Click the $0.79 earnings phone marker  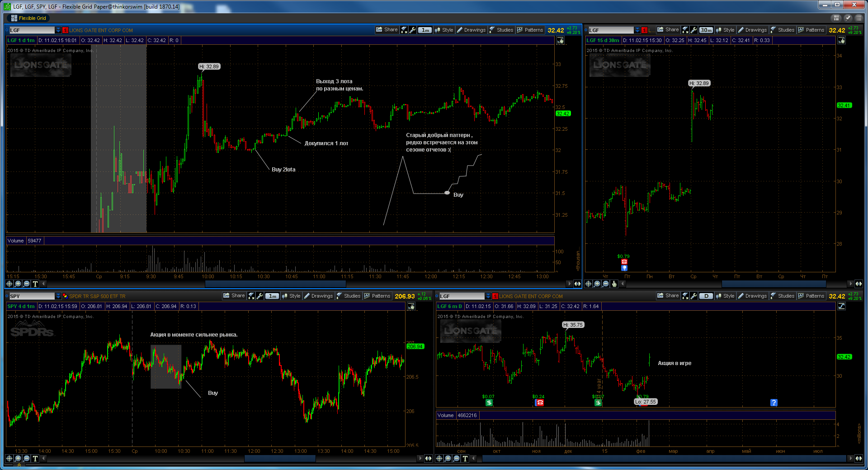[624, 262]
